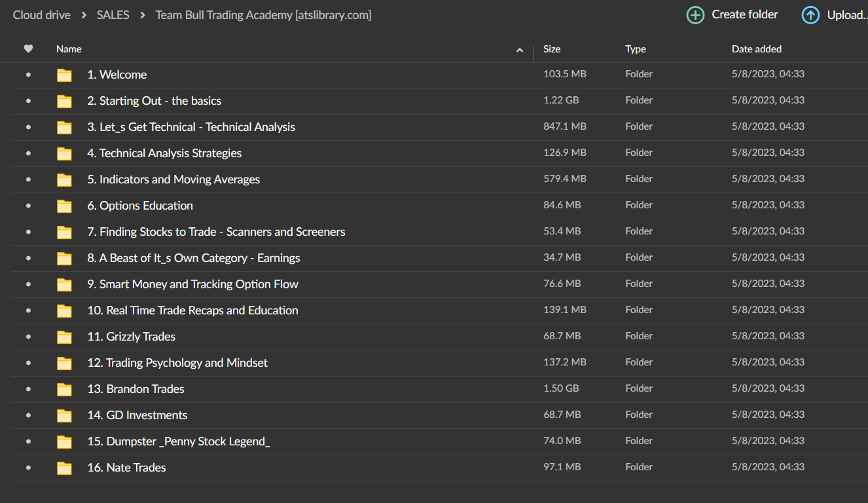Click the sort arrow on the Name column
This screenshot has width=868, height=503.
pyautogui.click(x=519, y=49)
